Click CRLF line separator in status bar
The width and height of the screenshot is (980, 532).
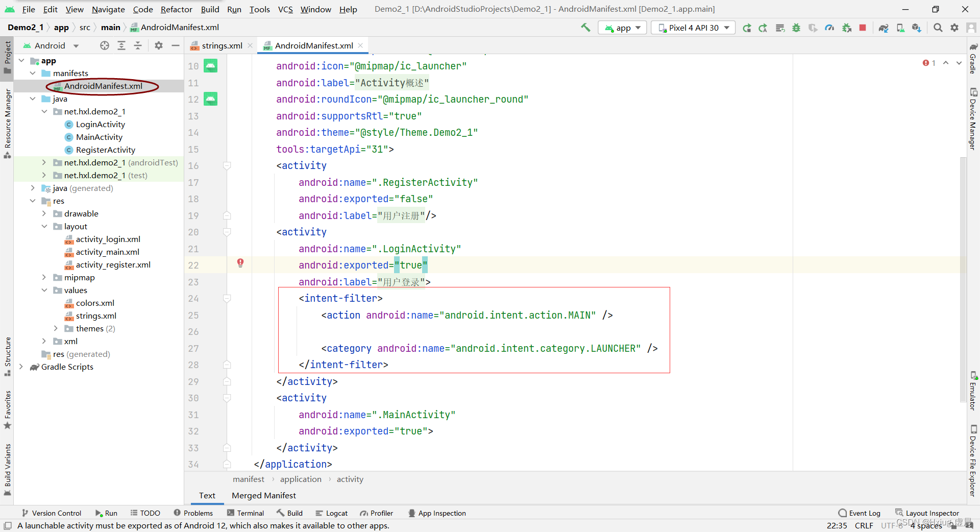click(x=864, y=525)
